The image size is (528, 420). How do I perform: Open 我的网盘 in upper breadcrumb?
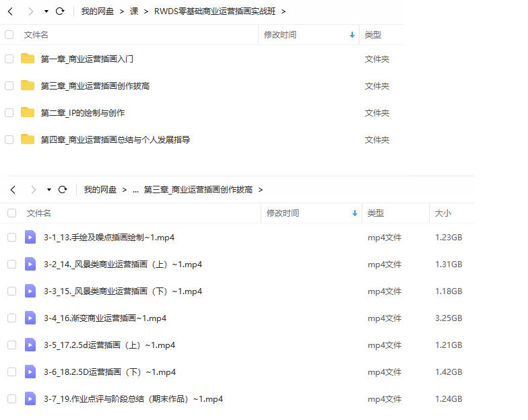pyautogui.click(x=98, y=11)
